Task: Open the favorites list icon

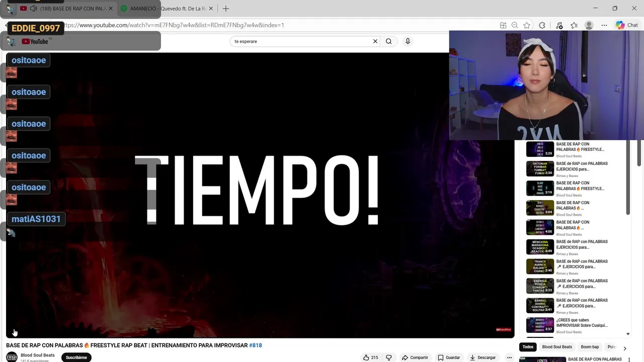Action: coord(574,25)
